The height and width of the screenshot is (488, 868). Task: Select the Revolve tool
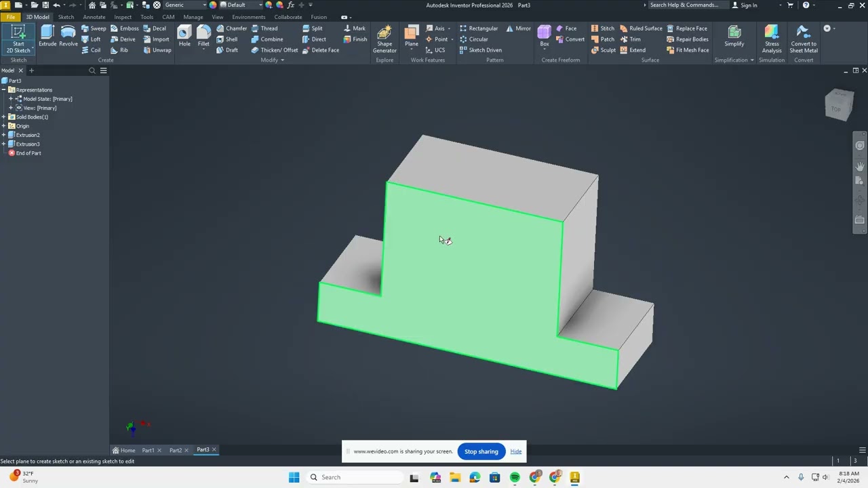point(68,37)
